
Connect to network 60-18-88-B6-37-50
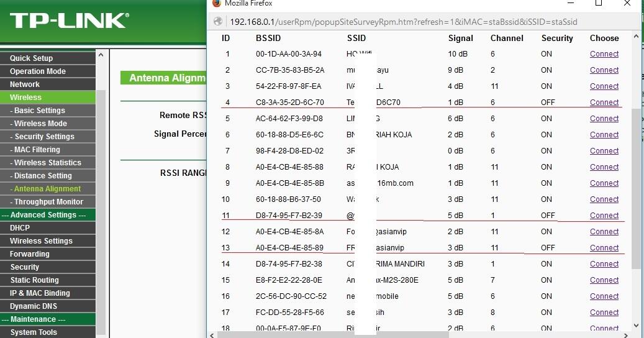(604, 199)
